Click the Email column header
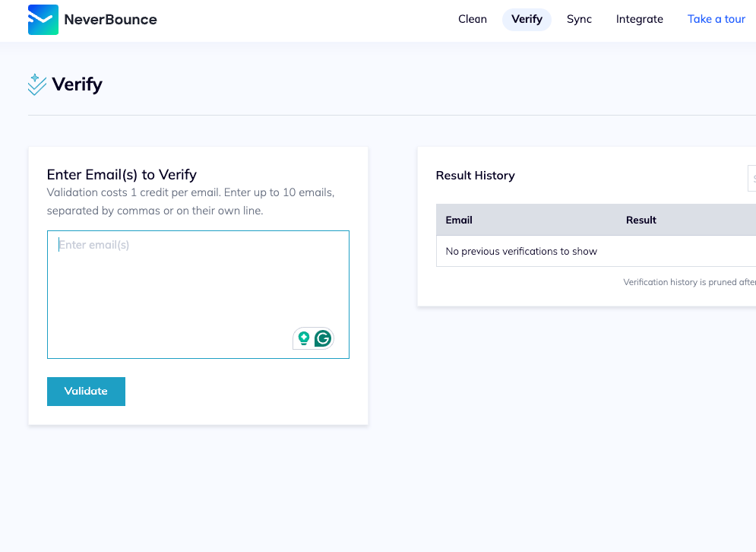 click(x=459, y=220)
